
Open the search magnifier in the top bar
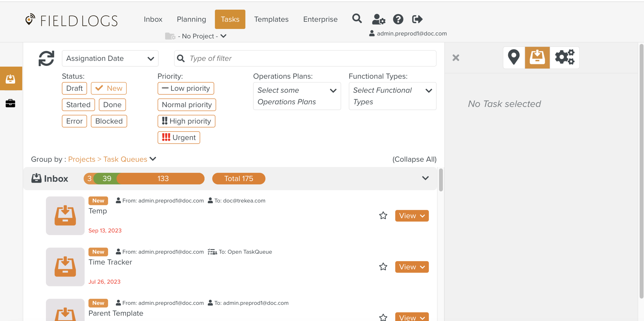357,19
